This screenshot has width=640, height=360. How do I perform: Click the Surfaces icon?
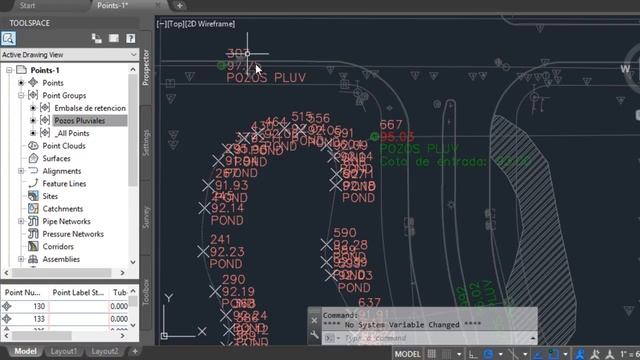click(33, 158)
